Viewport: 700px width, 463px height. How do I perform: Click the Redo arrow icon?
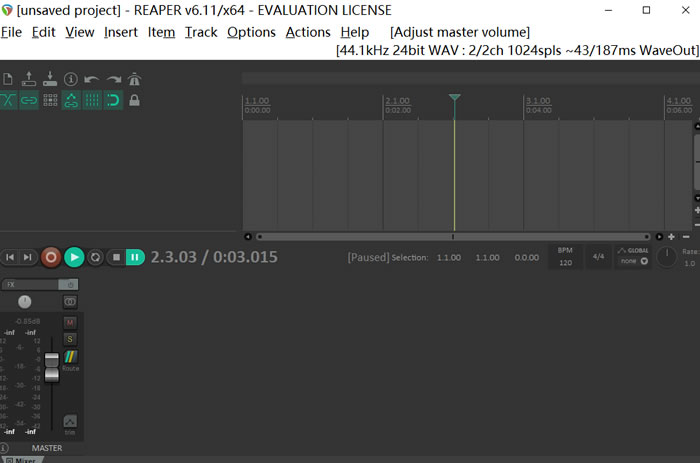click(113, 79)
